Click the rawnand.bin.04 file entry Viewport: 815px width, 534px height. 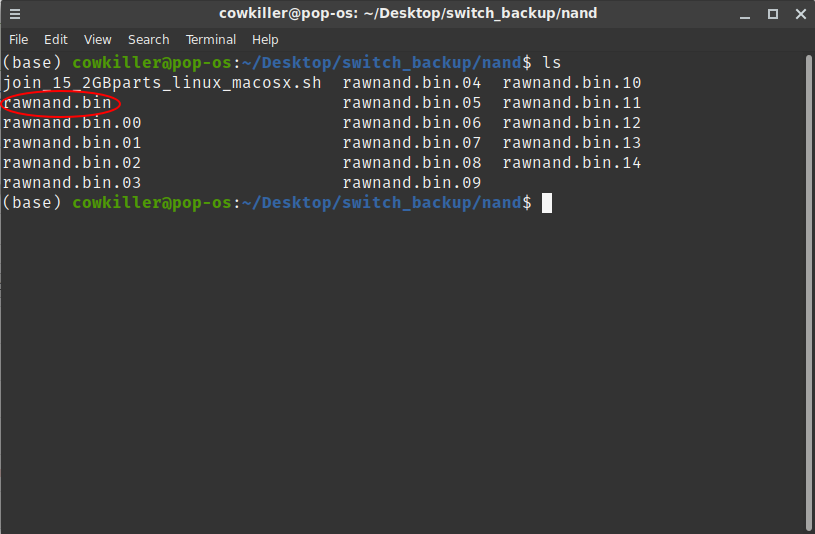point(411,83)
